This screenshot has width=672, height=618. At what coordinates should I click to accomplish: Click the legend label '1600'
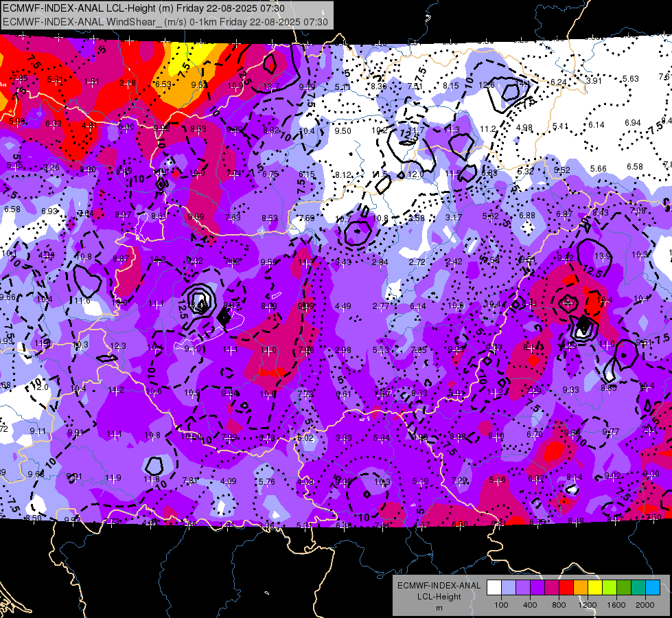(616, 605)
